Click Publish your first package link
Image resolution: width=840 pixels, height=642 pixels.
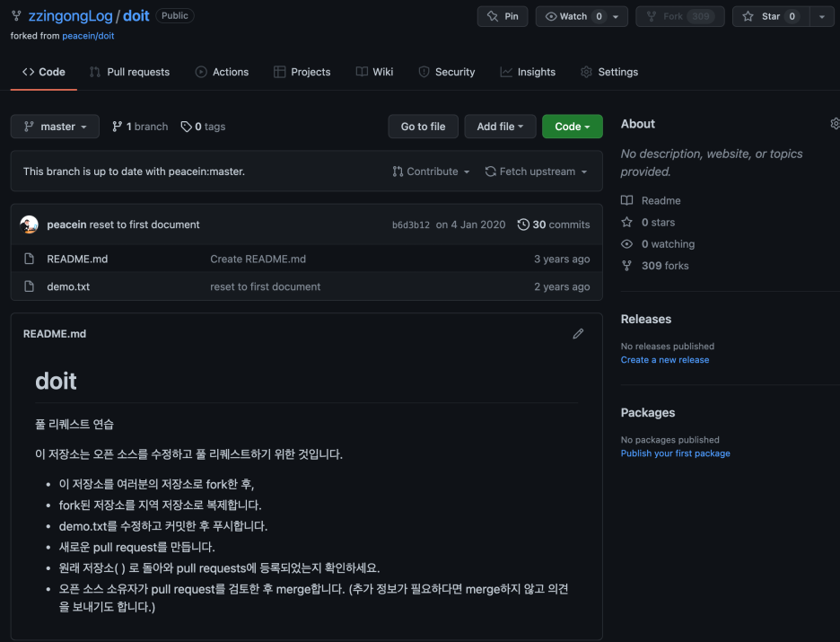[675, 453]
